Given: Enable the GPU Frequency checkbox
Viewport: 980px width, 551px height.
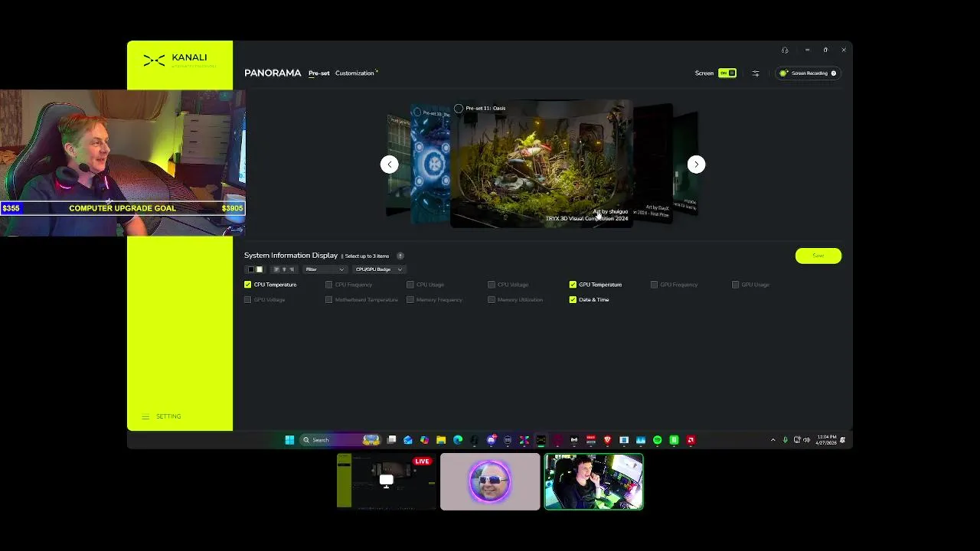Looking at the screenshot, I should tap(654, 285).
